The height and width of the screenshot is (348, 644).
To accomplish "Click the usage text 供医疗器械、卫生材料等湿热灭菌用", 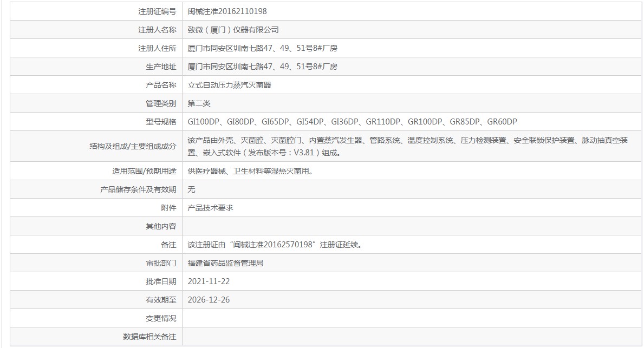I will pyautogui.click(x=252, y=171).
